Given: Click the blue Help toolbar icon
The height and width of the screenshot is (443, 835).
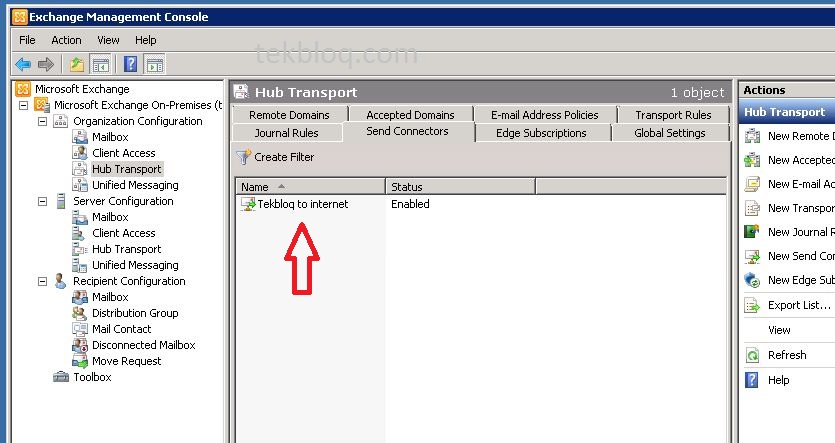Looking at the screenshot, I should (x=130, y=64).
